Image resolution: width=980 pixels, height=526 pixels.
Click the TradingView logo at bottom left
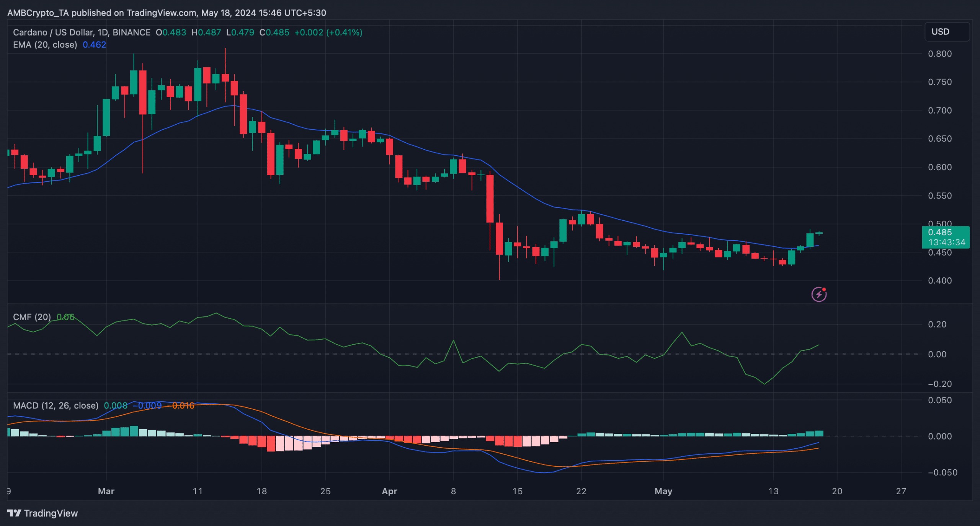42,513
